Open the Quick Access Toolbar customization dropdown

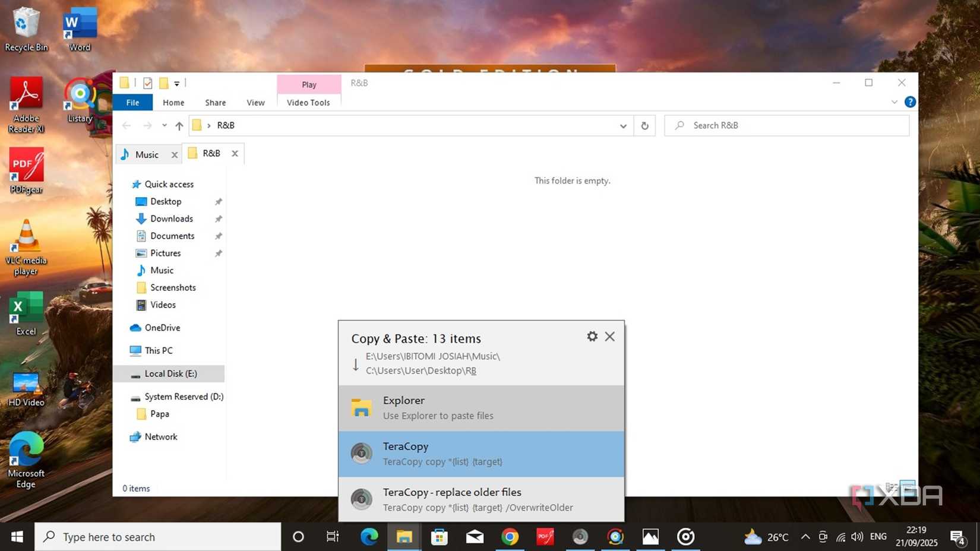click(x=176, y=84)
